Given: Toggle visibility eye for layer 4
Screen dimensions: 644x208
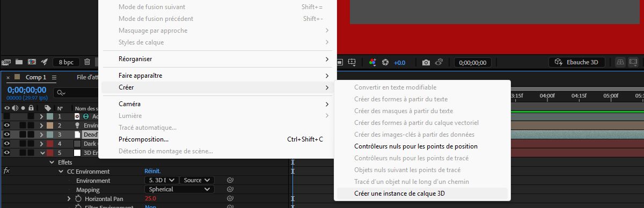Looking at the screenshot, I should pyautogui.click(x=7, y=143).
